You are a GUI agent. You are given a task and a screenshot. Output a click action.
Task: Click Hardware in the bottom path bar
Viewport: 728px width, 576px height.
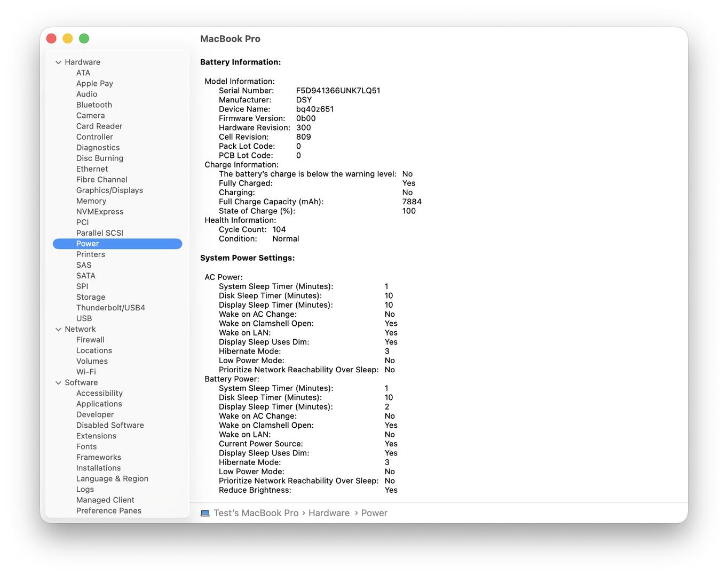tap(329, 513)
